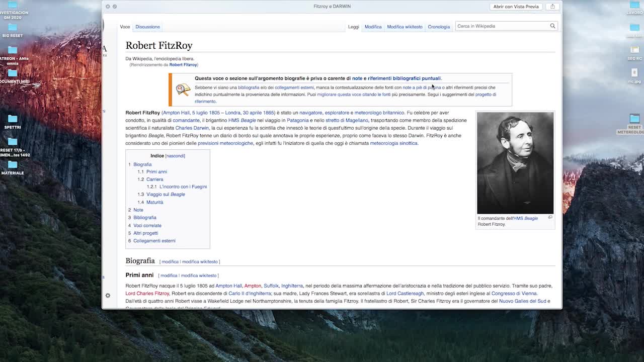This screenshot has width=644, height=362.
Task: Open the RESET 17/b folder on the desktop
Action: pos(13,146)
